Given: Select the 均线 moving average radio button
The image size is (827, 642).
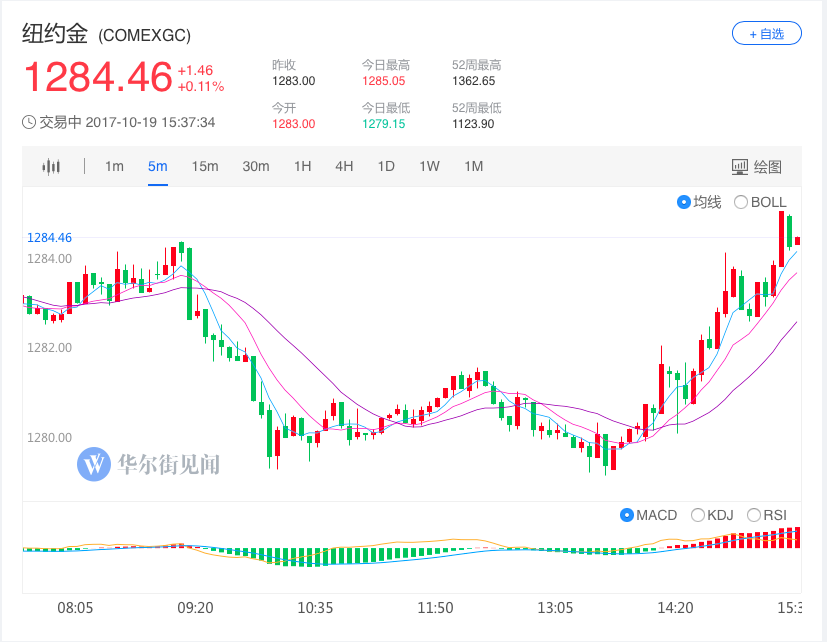Looking at the screenshot, I should [x=684, y=202].
